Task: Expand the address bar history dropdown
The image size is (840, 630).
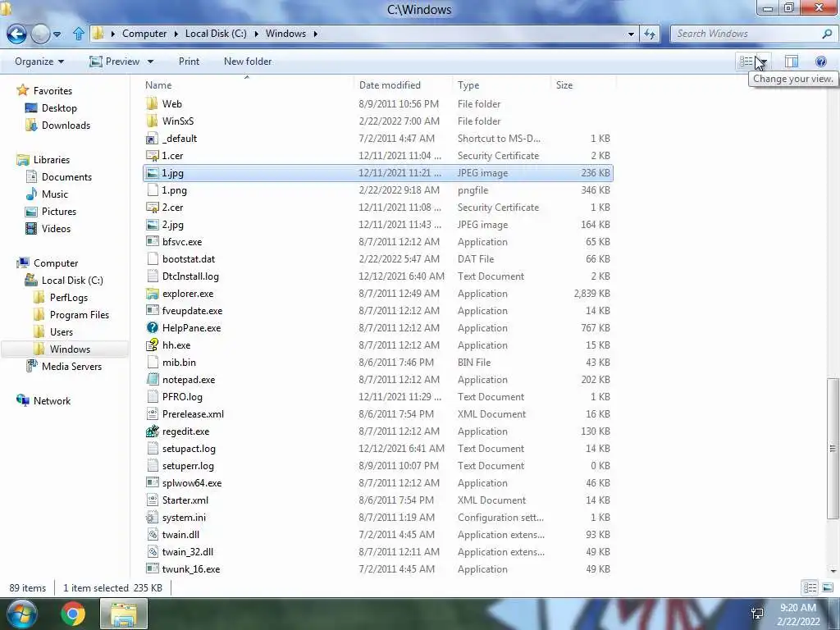Action: click(x=631, y=34)
